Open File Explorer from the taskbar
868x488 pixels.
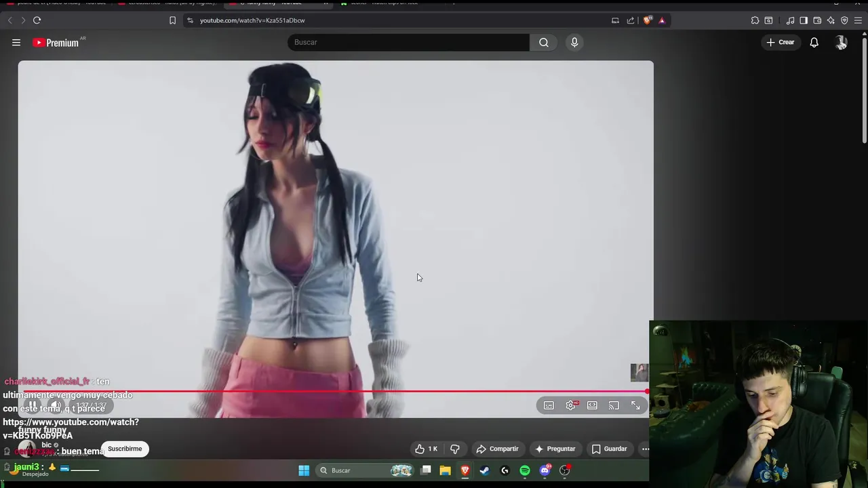(x=445, y=470)
